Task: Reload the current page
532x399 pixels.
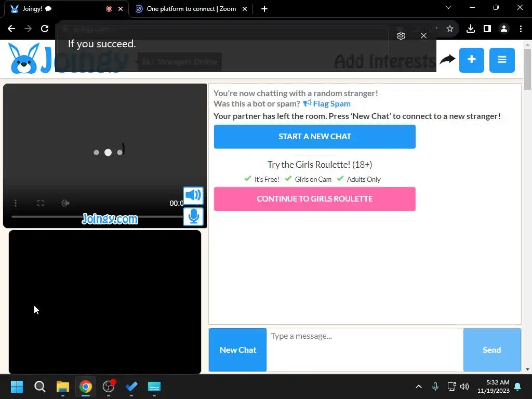Action: 45,29
